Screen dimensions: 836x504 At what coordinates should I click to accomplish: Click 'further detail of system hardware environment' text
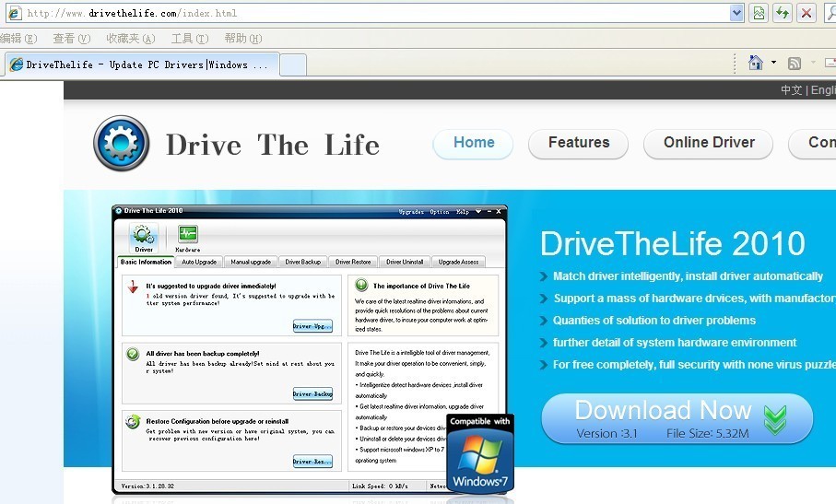675,342
